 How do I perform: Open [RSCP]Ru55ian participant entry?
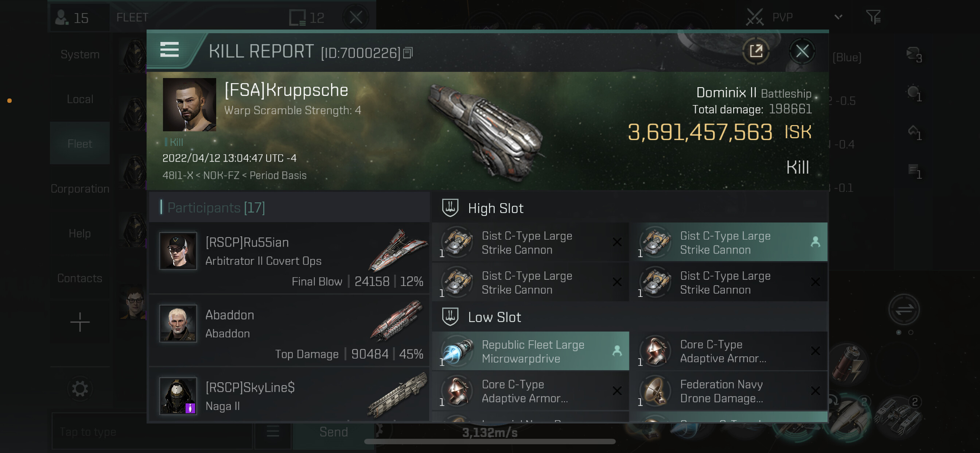point(289,258)
